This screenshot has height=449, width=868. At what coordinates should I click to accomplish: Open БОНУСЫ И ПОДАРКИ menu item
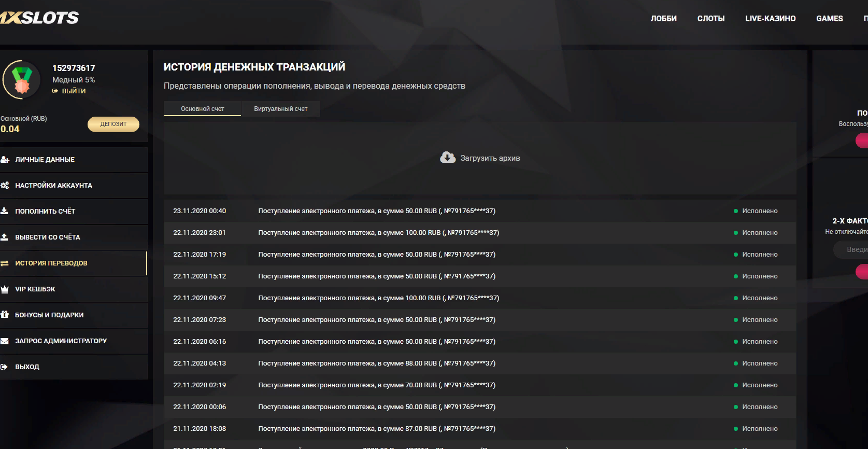click(x=74, y=315)
